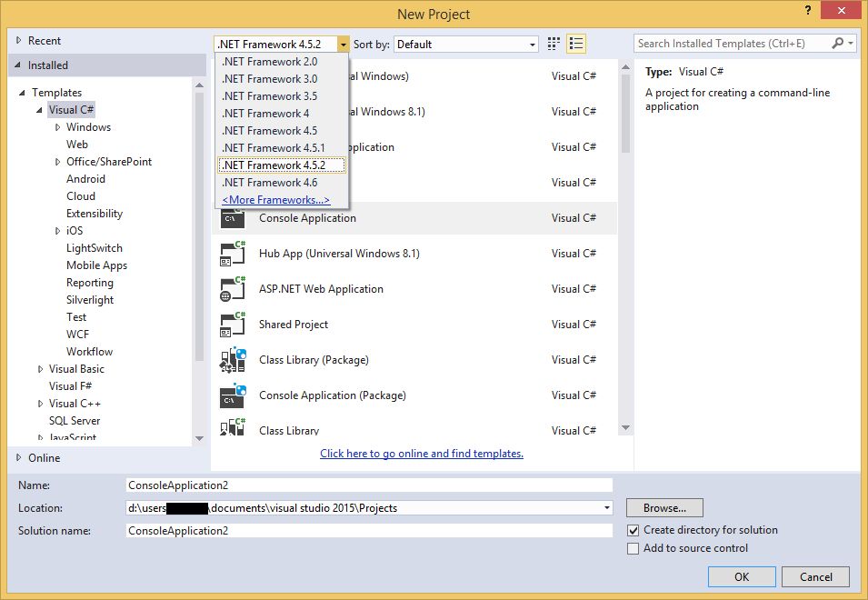Select .NET Framework 2.0

(282, 62)
